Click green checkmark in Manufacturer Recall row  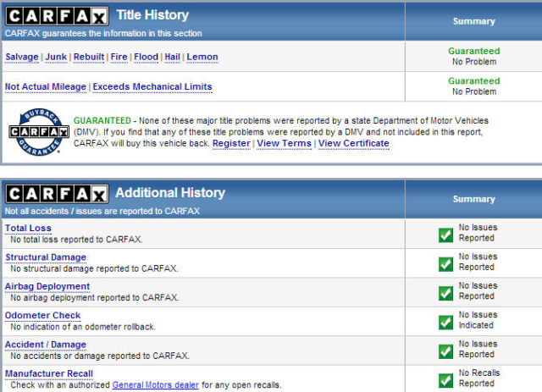tap(445, 381)
